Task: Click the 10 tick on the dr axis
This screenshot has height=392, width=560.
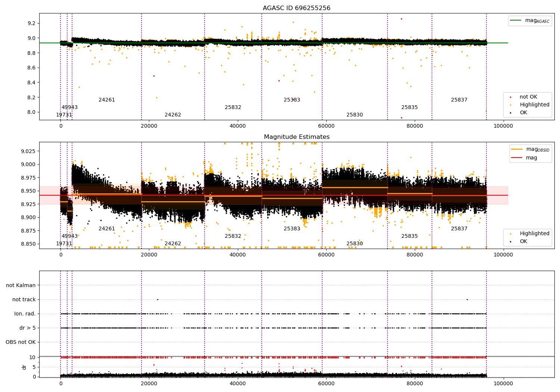Action: click(x=32, y=357)
